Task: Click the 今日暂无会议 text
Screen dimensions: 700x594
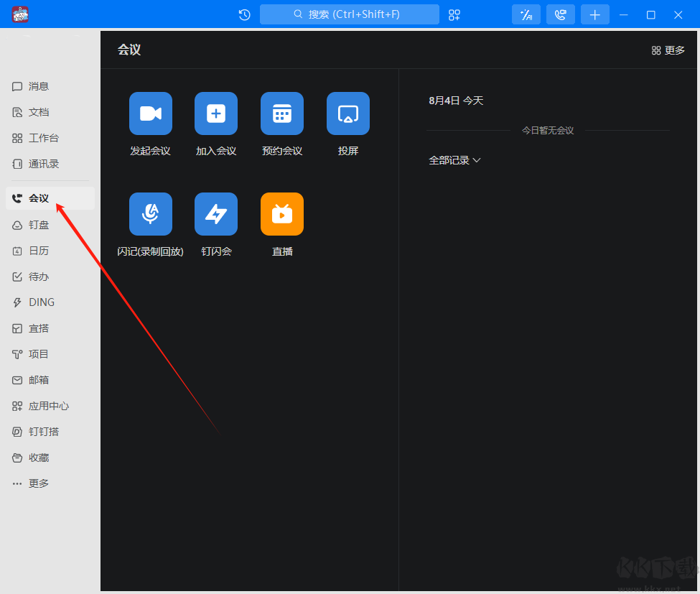Action: 548,131
